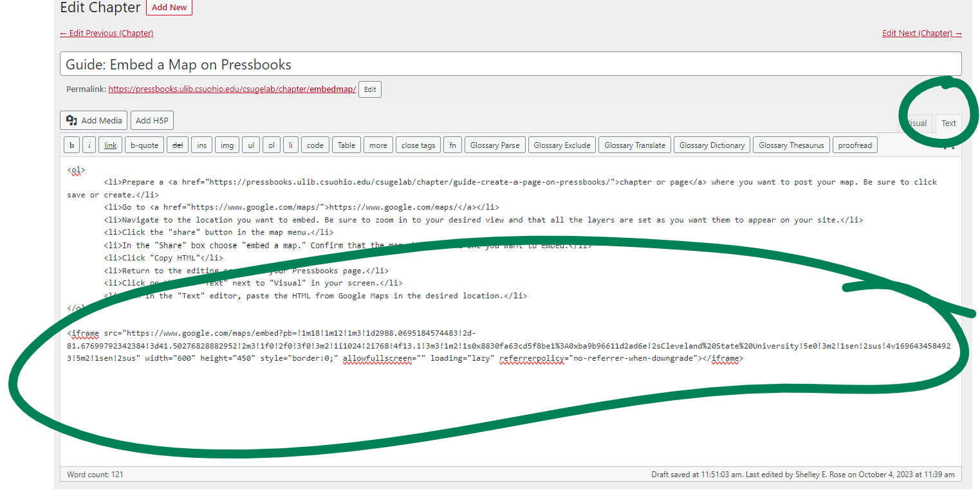Insert an image with img button
This screenshot has width=980, height=490.
pos(227,145)
